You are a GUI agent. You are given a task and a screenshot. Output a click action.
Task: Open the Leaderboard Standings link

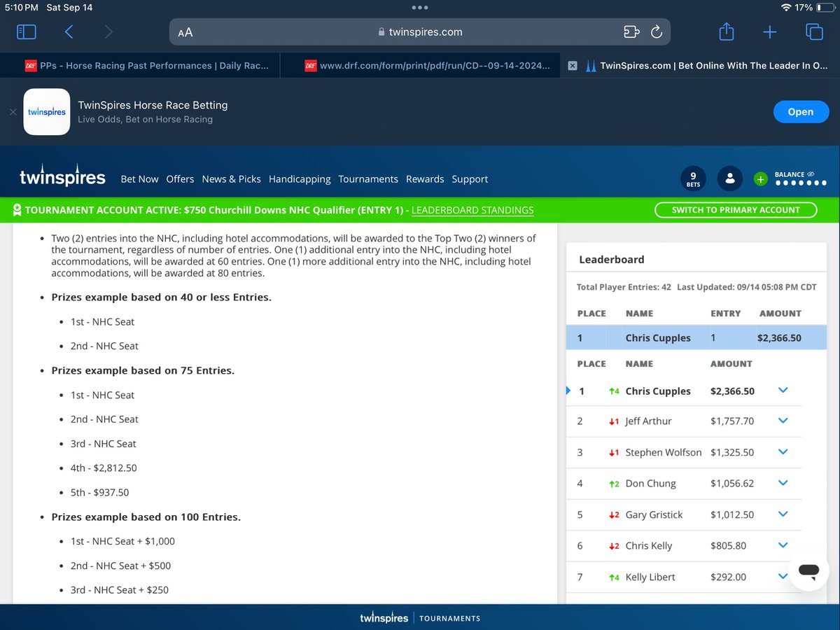coord(472,210)
